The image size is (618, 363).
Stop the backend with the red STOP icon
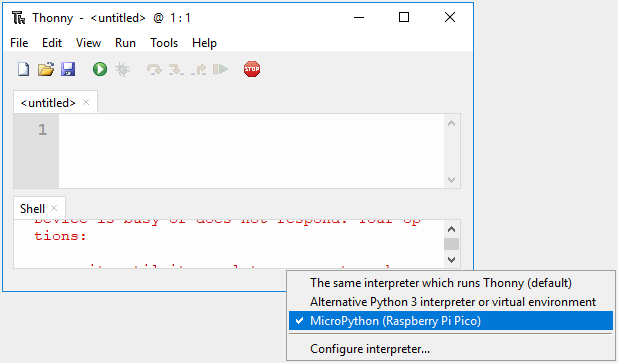[x=252, y=69]
